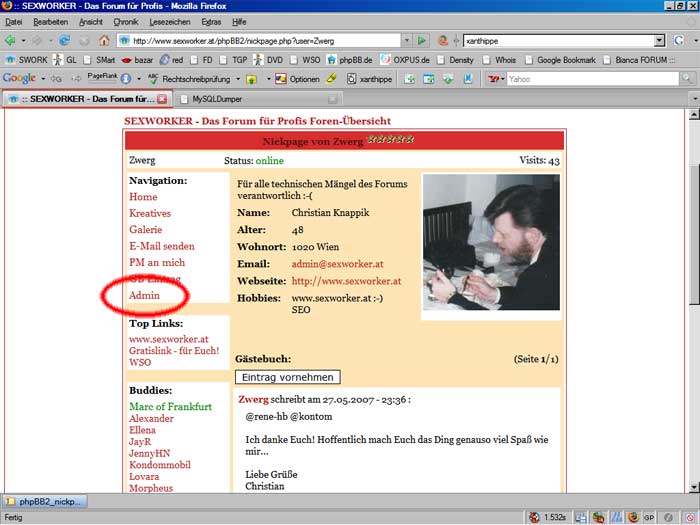The height and width of the screenshot is (525, 700).
Task: Click the green online status text
Action: point(270,161)
